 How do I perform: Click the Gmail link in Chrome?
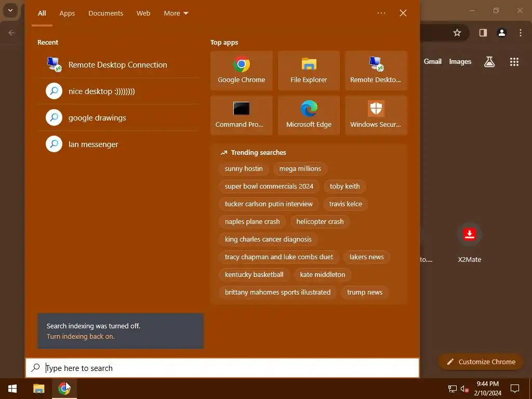(x=433, y=61)
